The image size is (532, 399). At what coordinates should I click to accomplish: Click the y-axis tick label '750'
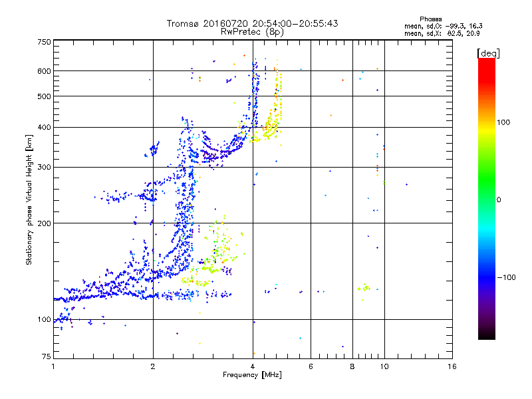44,42
